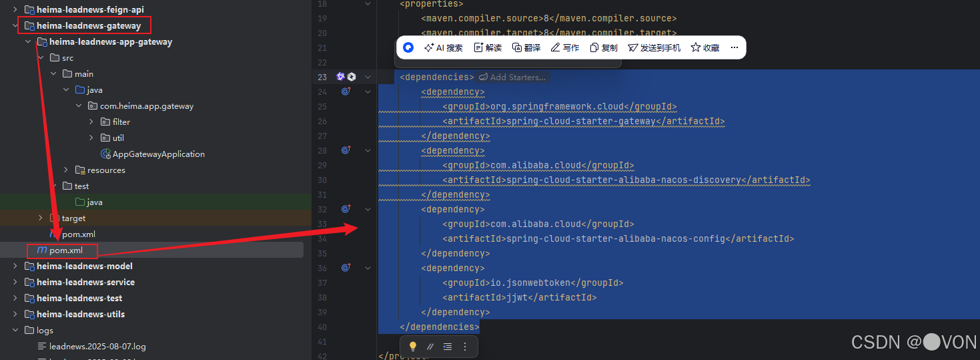Collapse the src folder
This screenshot has height=360, width=980.
pyautogui.click(x=41, y=58)
